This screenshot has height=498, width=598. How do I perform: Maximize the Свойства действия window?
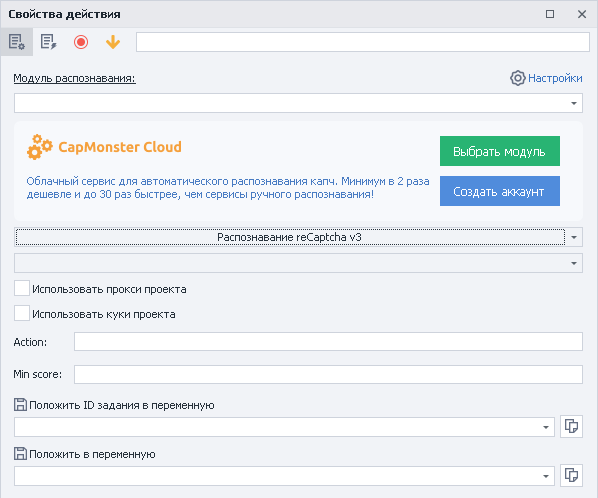tap(550, 14)
